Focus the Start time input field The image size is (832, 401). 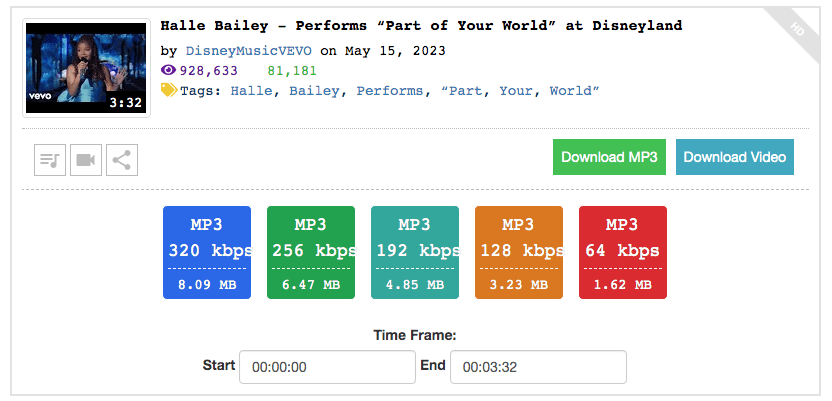pos(327,367)
